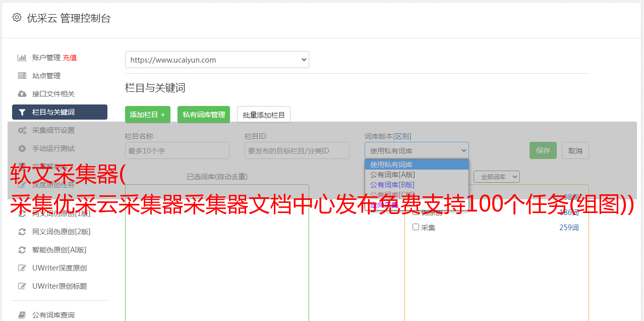Open 站点管理 in the sidebar
The width and height of the screenshot is (644, 321).
(x=46, y=76)
